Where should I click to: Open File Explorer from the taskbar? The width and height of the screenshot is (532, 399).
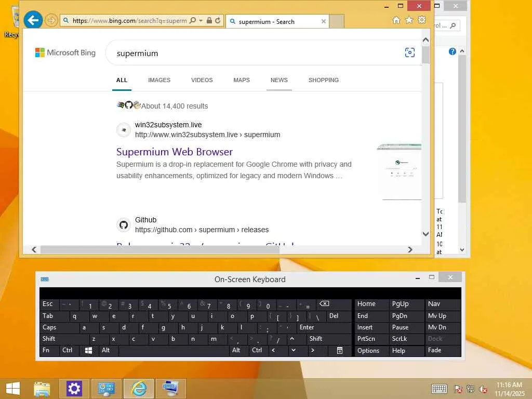42,389
